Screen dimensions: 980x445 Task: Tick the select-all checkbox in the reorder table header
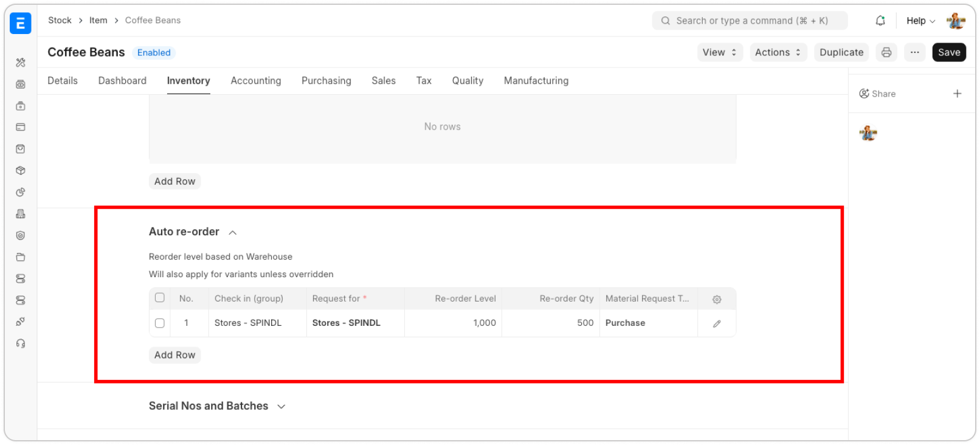tap(160, 298)
